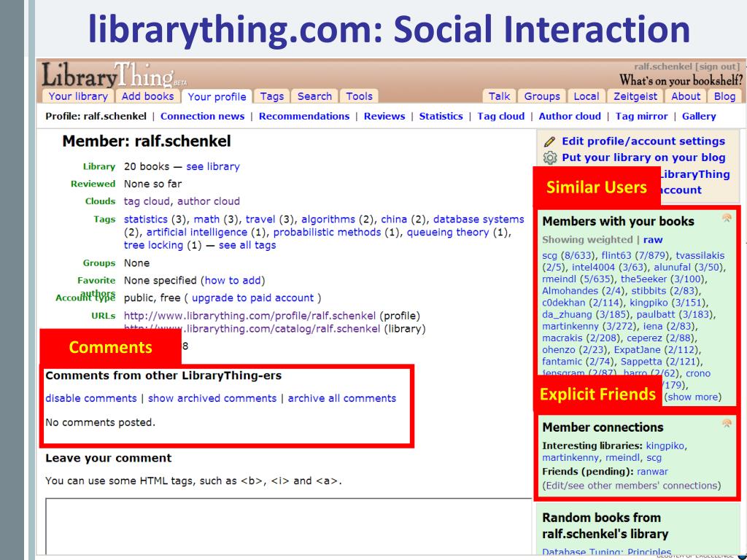Open Tag mirror in the profile sub-menu
The image size is (747, 560).
pos(642,116)
